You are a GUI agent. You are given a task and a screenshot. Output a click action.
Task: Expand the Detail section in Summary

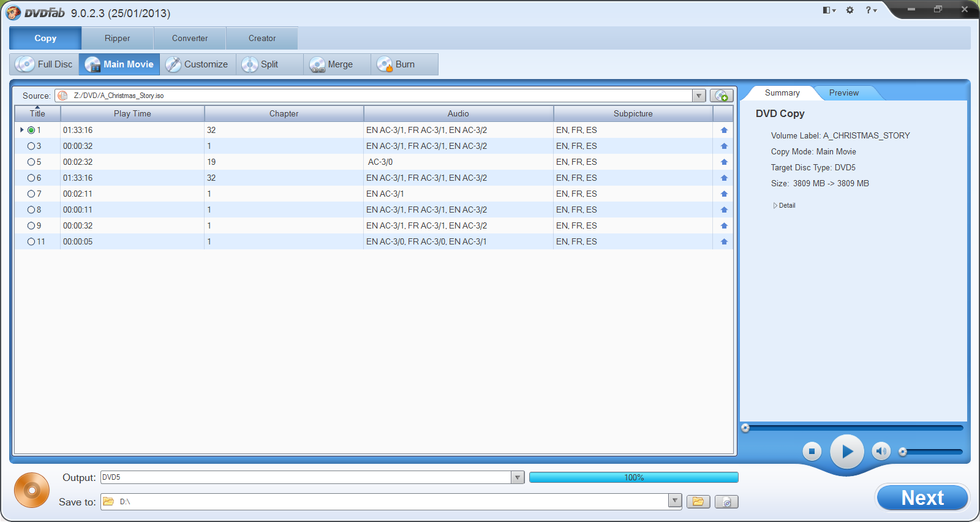coord(785,205)
